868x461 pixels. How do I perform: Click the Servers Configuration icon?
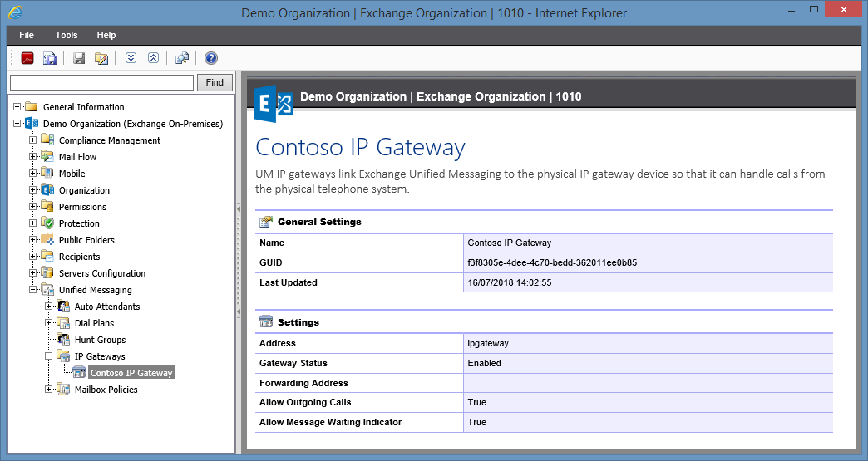tap(47, 272)
